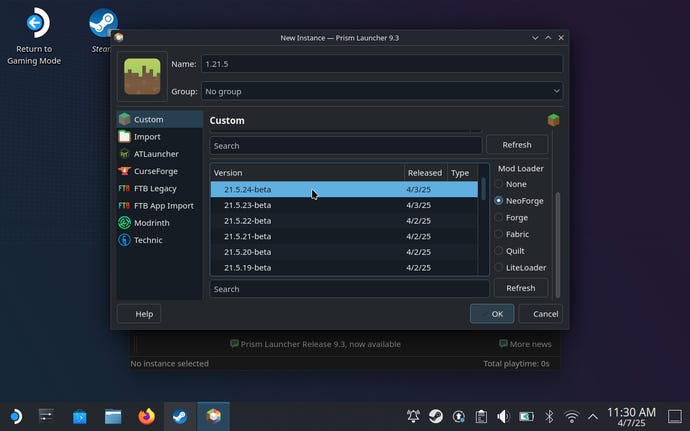This screenshot has height=431, width=690.
Task: Choose ATLauncher in the sidebar
Action: point(160,154)
